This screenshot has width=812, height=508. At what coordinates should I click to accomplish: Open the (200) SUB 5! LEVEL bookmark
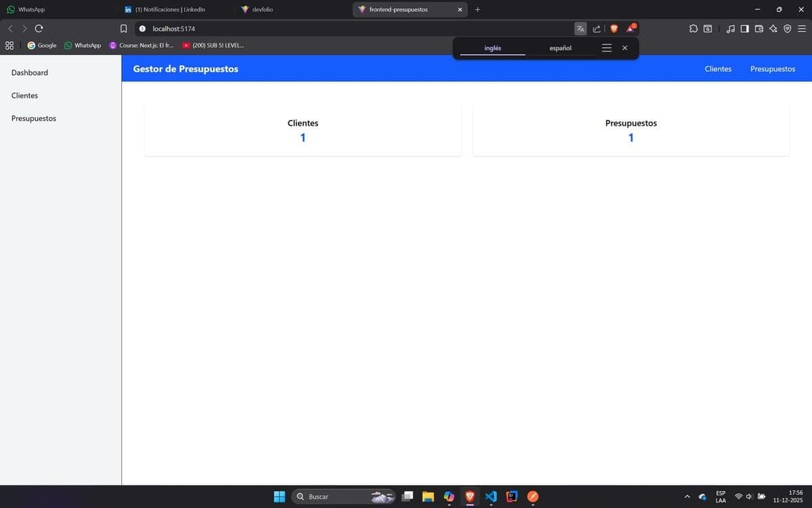pyautogui.click(x=213, y=45)
